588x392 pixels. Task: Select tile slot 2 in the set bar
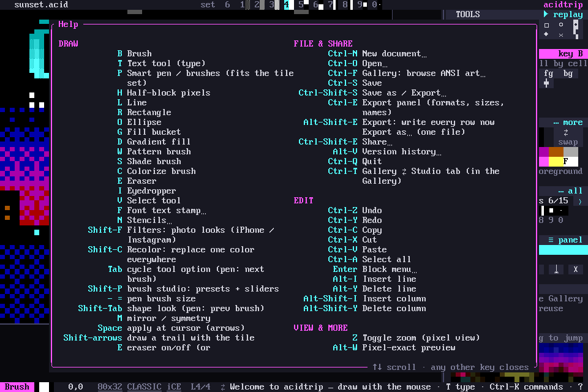260,5
